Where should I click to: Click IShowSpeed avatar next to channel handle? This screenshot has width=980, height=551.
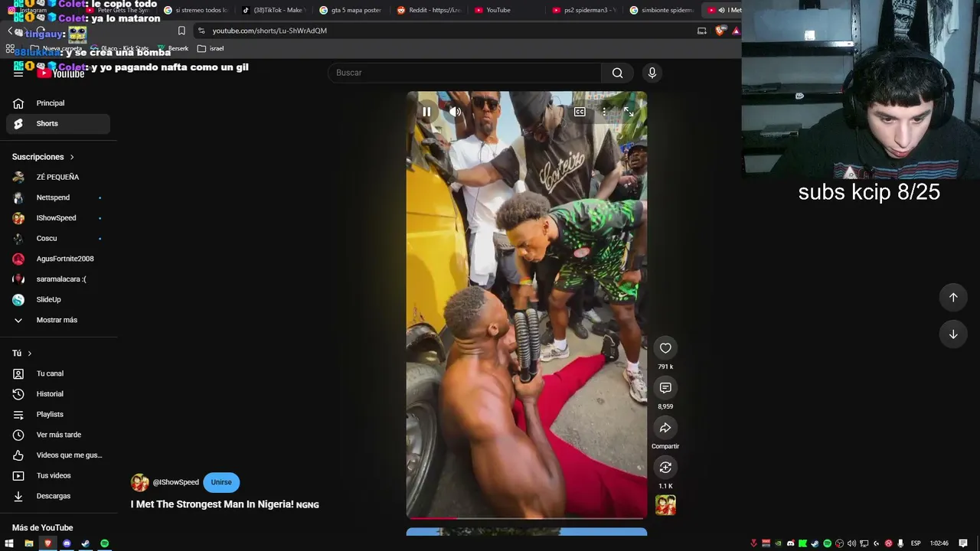point(140,482)
